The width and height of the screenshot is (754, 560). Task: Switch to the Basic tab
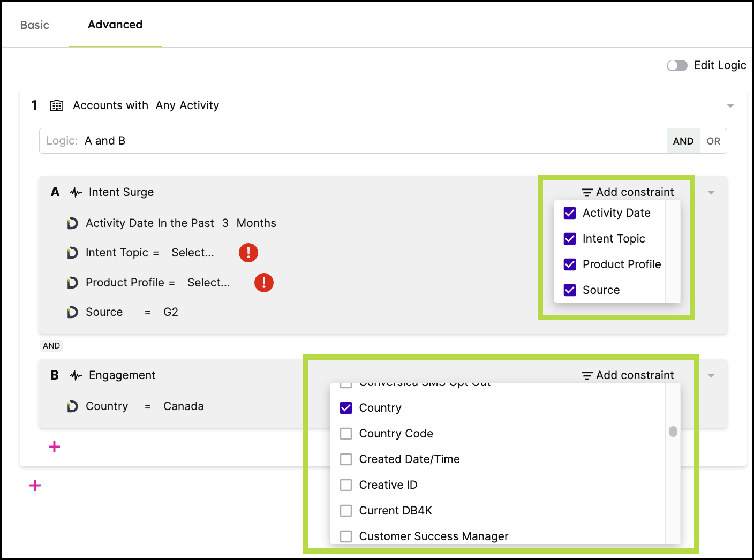pyautogui.click(x=35, y=25)
